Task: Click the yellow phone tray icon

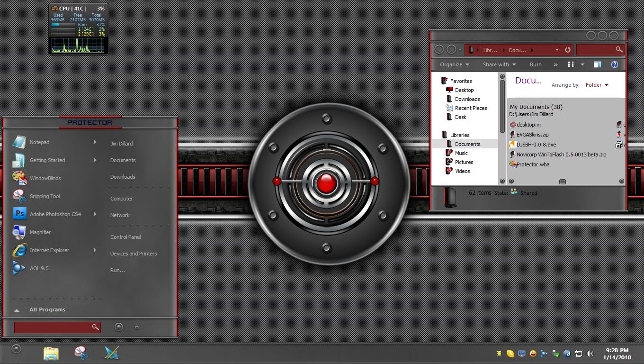Action: 510,354
